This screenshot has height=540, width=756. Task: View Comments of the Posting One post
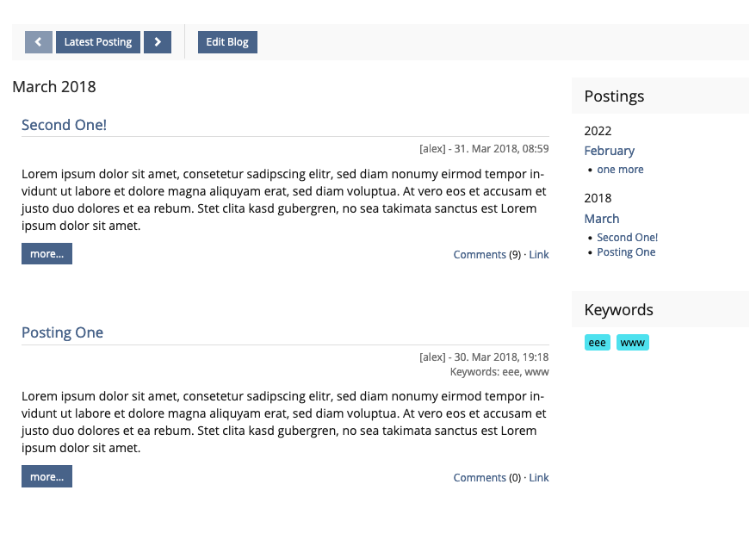(x=480, y=478)
